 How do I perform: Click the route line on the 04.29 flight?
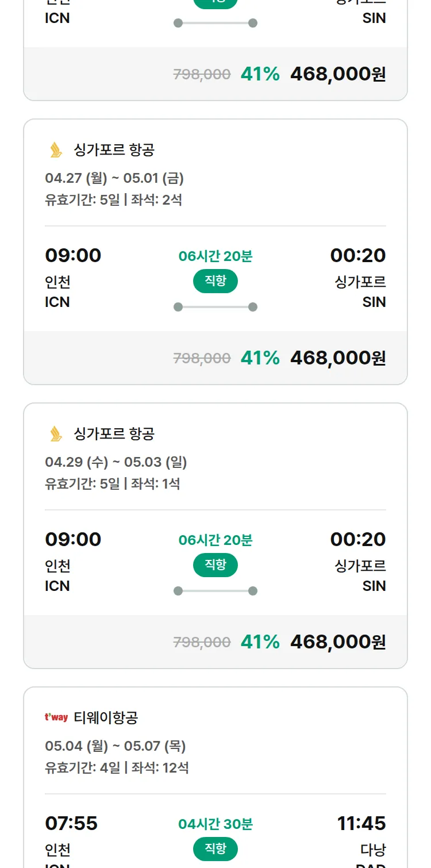pos(215,591)
